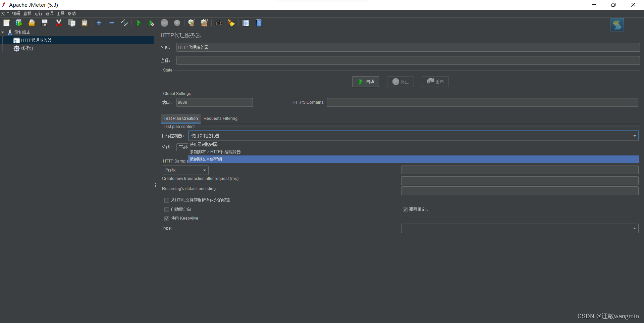
Task: Open the 文件 menu
Action: tap(5, 13)
